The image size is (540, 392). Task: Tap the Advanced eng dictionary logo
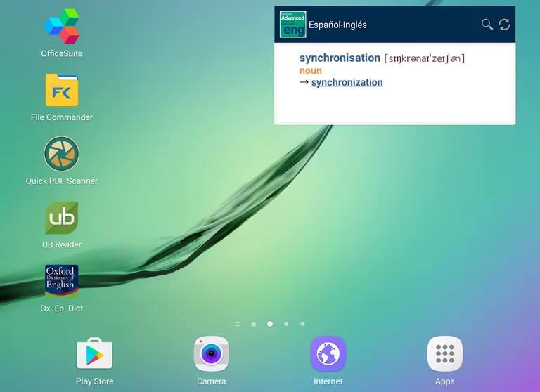(x=292, y=25)
